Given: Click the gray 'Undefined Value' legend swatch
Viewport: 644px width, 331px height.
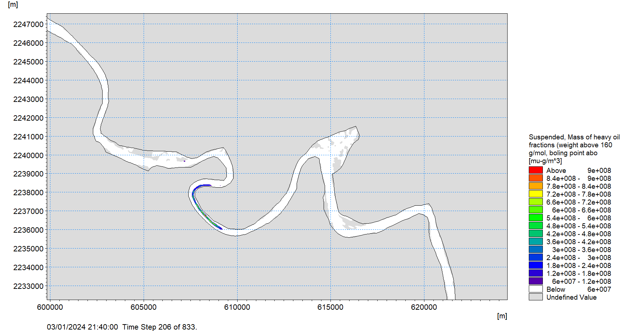Looking at the screenshot, I should tap(536, 297).
